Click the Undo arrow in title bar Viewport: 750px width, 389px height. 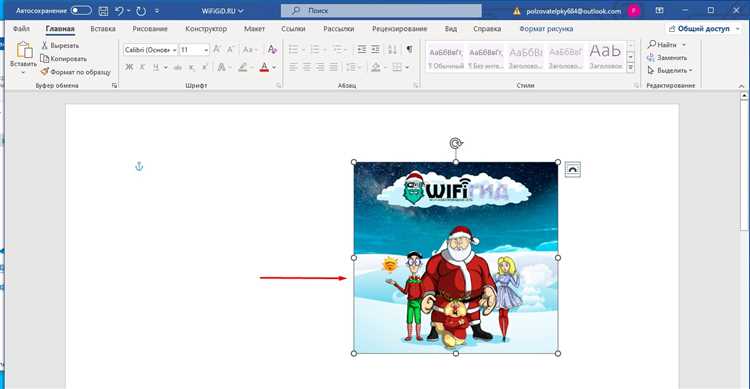120,11
